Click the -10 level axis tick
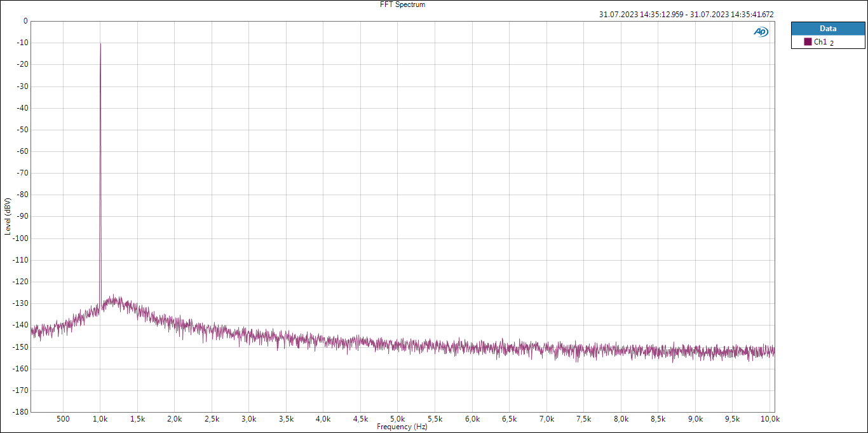The image size is (868, 433). (x=22, y=43)
